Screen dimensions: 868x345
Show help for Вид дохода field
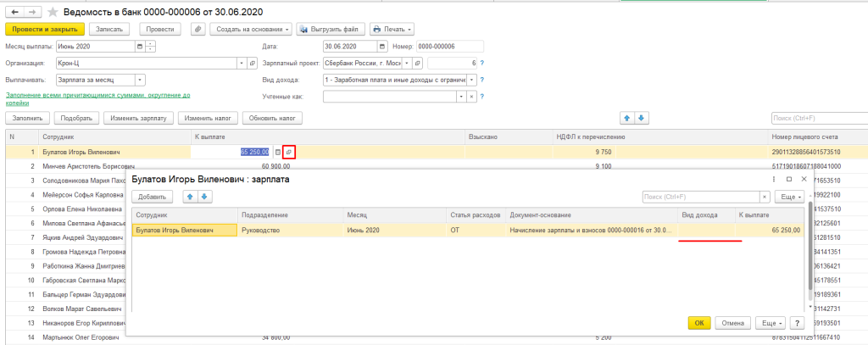coord(481,81)
